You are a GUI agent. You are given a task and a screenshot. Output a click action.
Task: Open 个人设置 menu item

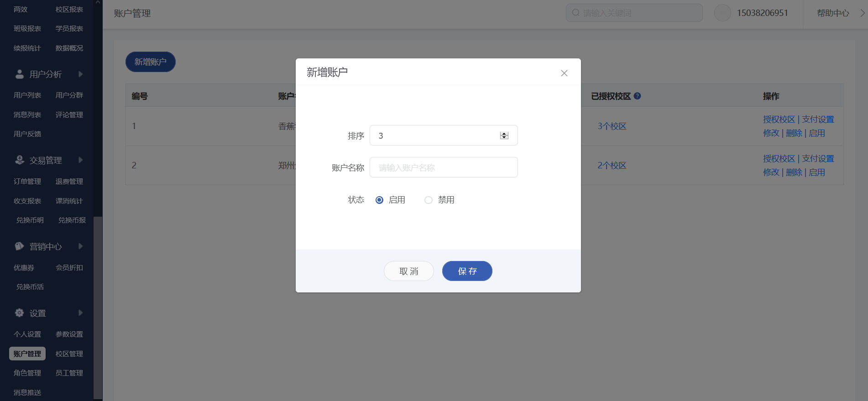27,334
